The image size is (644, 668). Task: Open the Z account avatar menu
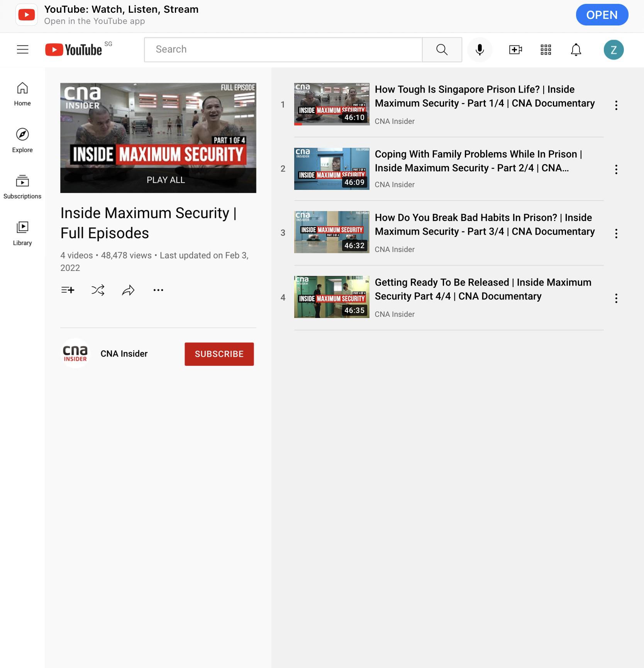613,49
